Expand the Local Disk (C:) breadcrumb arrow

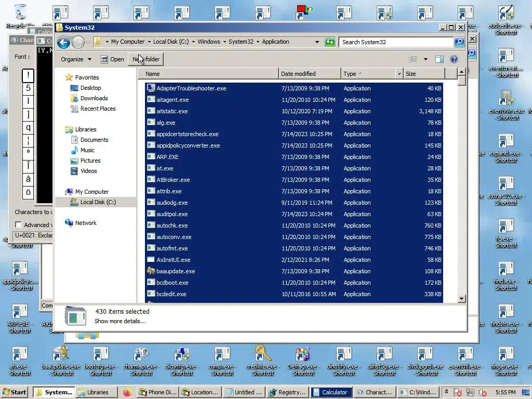point(193,42)
